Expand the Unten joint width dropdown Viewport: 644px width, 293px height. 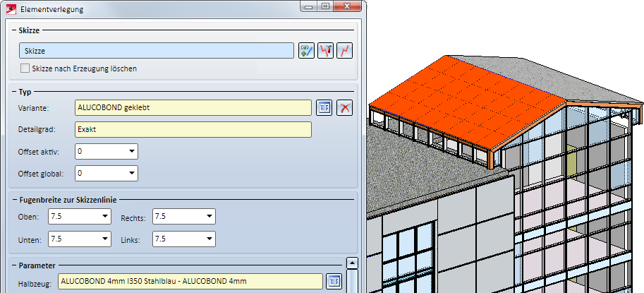(105, 239)
